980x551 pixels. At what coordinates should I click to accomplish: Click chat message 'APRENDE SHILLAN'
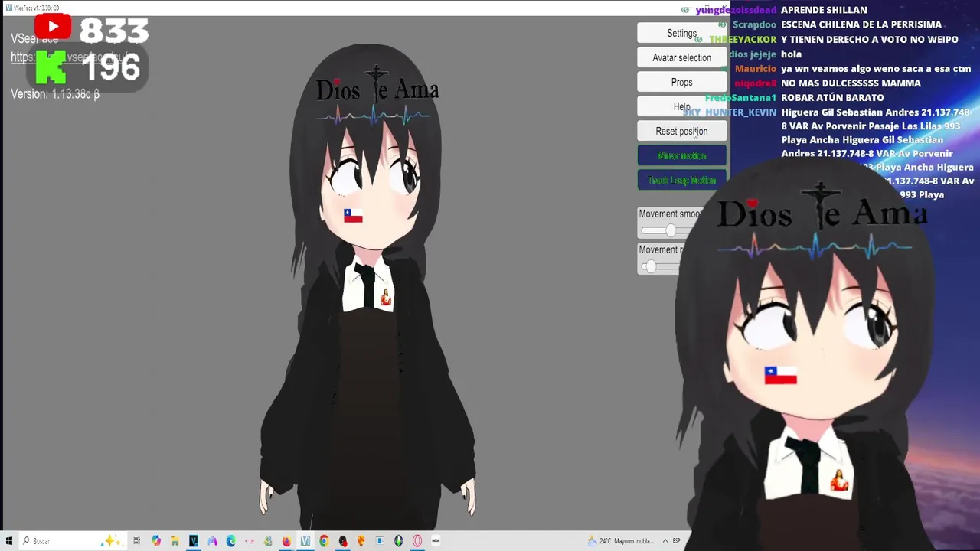tap(824, 10)
